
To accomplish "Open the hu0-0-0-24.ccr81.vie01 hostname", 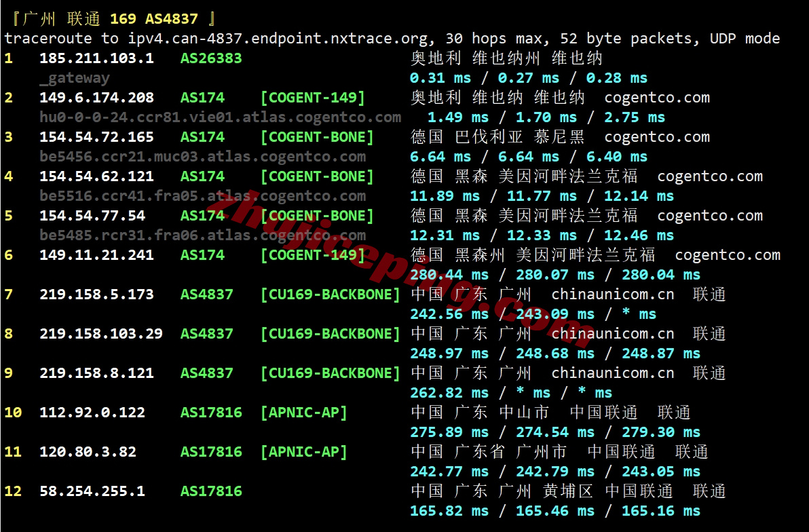I will point(220,117).
